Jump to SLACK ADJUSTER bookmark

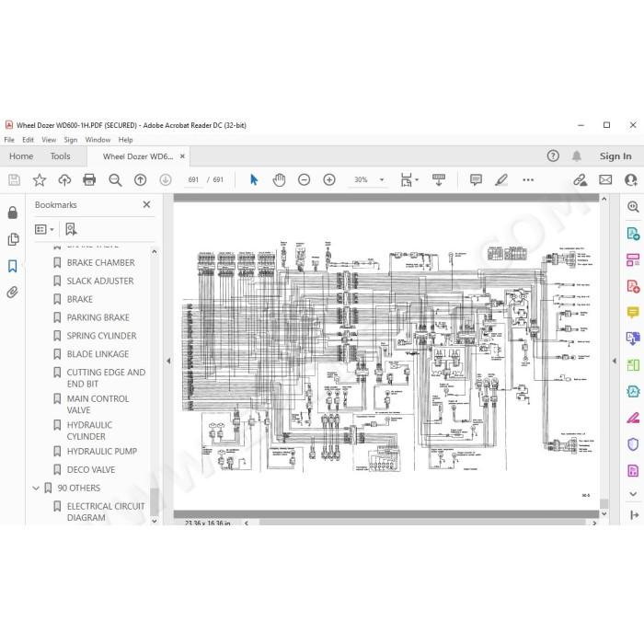tap(100, 281)
